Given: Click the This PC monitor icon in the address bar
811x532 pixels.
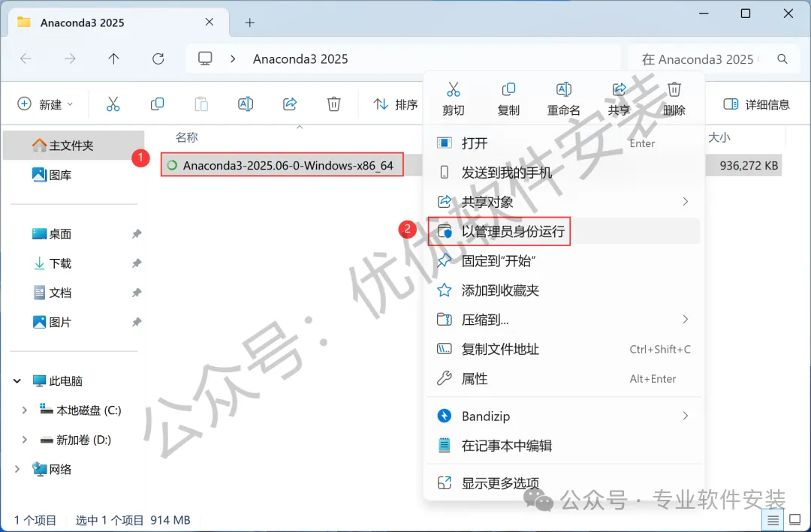Looking at the screenshot, I should coord(205,59).
